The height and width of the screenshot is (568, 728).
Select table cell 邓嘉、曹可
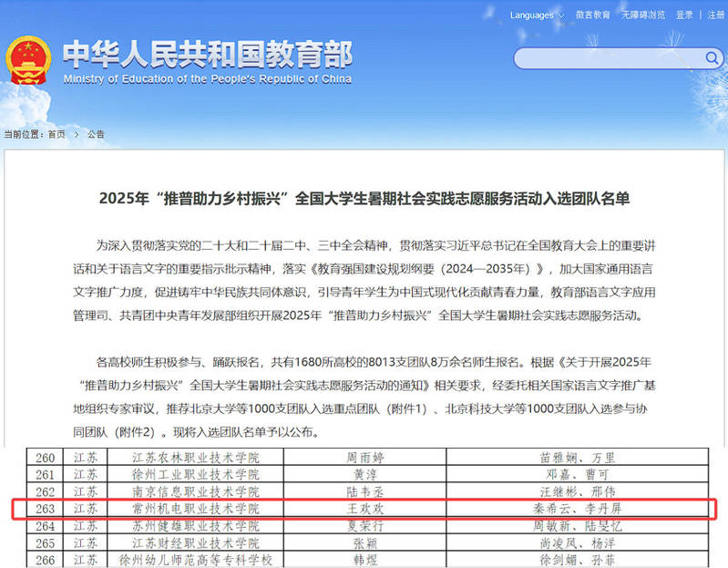pos(578,475)
